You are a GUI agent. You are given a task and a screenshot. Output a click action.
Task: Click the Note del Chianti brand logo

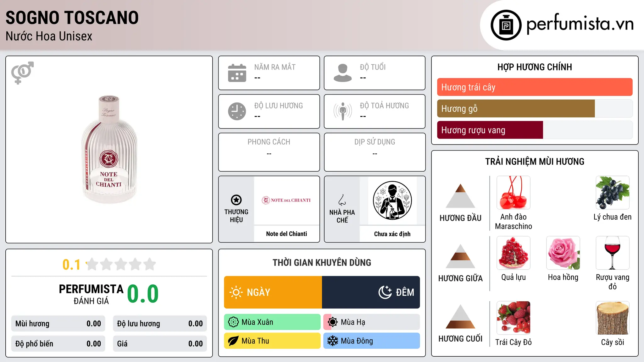pos(286,200)
